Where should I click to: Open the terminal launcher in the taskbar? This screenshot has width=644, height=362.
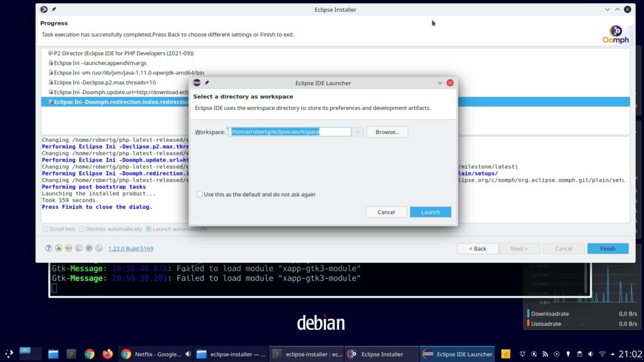coord(71,354)
